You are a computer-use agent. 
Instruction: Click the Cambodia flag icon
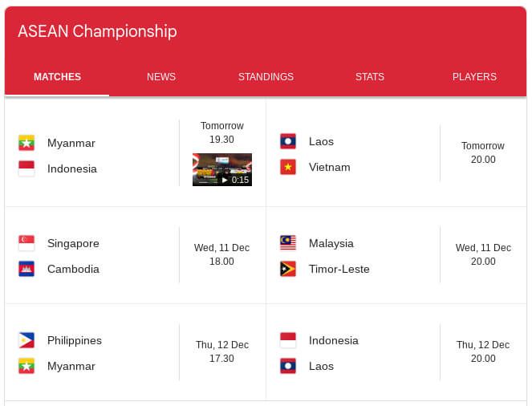[x=26, y=269]
